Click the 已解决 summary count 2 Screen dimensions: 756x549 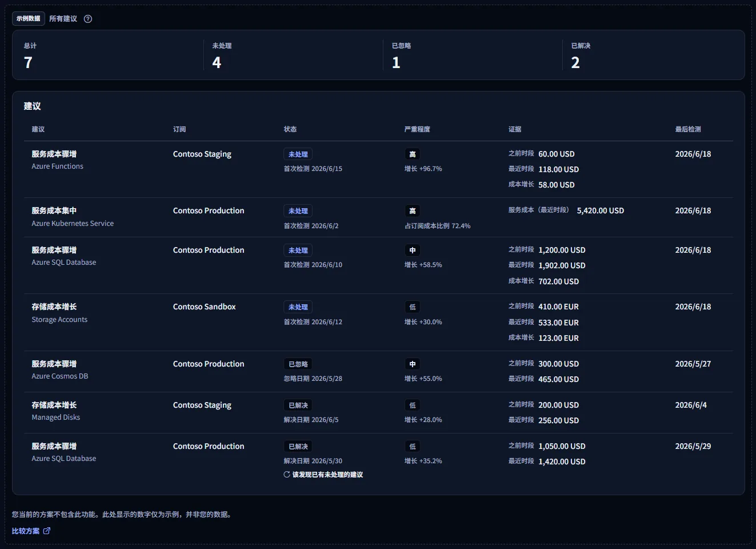tap(575, 62)
